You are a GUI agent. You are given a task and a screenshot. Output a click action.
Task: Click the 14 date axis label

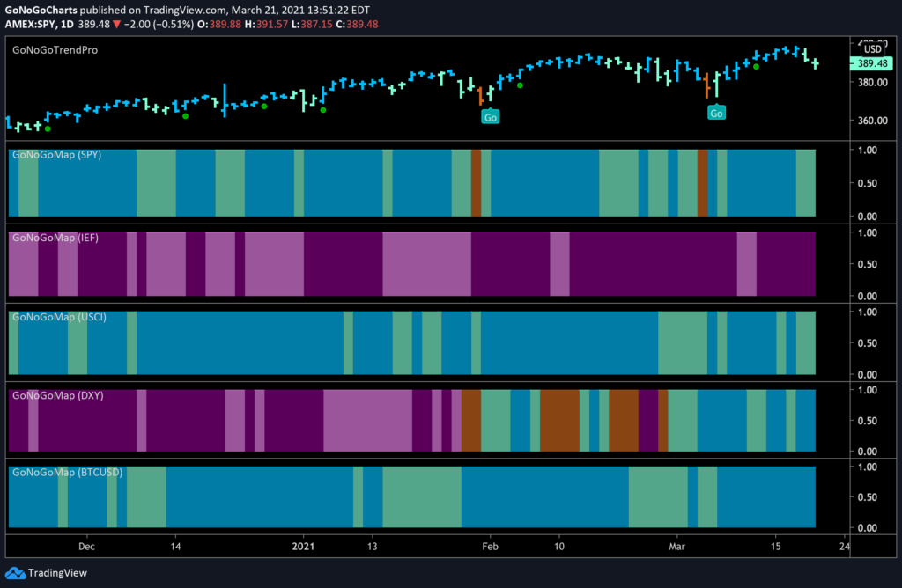(175, 546)
